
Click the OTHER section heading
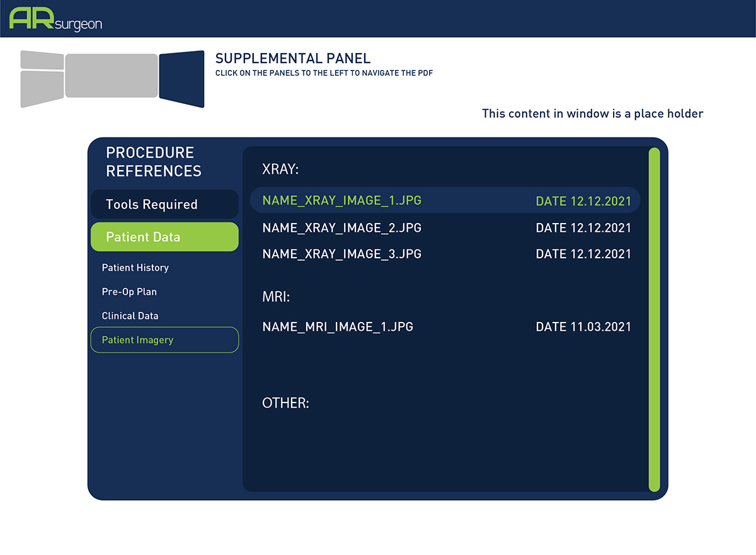(285, 403)
